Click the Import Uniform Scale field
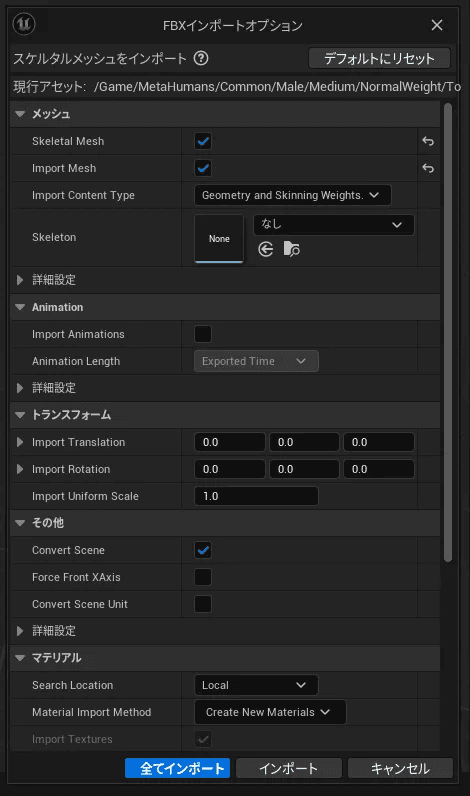Screen dimensions: 470x796 (x=256, y=496)
